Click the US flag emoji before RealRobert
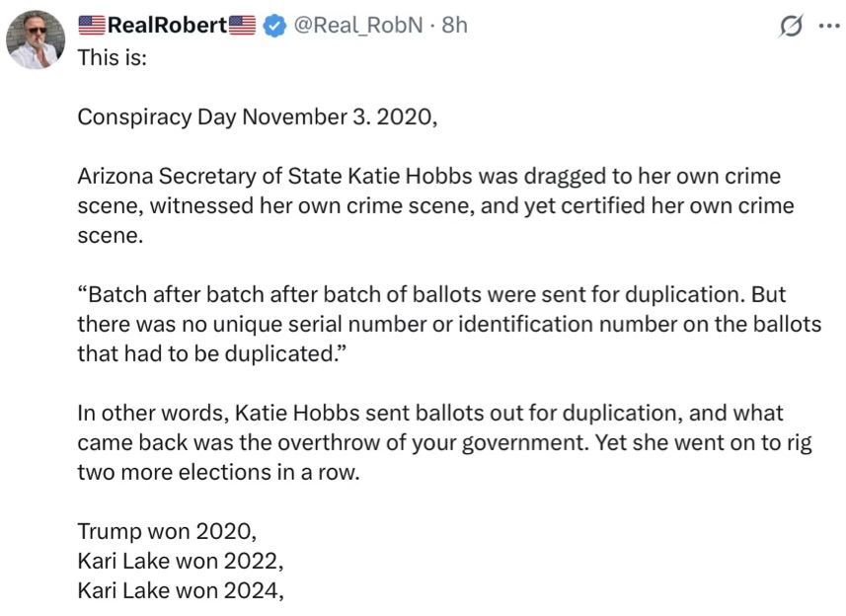 pos(91,26)
